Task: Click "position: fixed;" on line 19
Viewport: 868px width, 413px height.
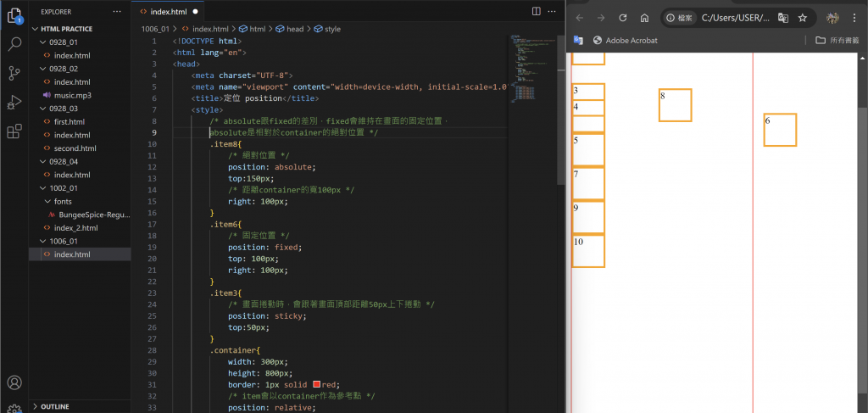Action: [264, 247]
